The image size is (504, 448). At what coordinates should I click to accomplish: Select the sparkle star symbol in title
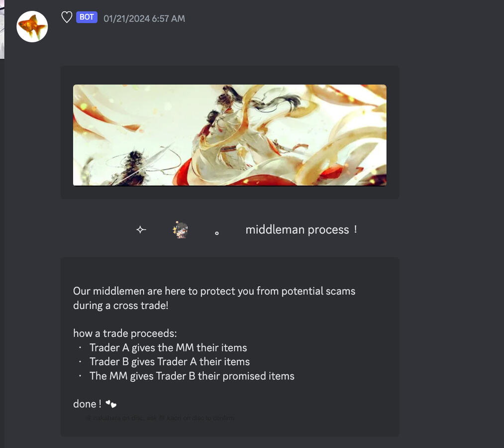pyautogui.click(x=141, y=229)
